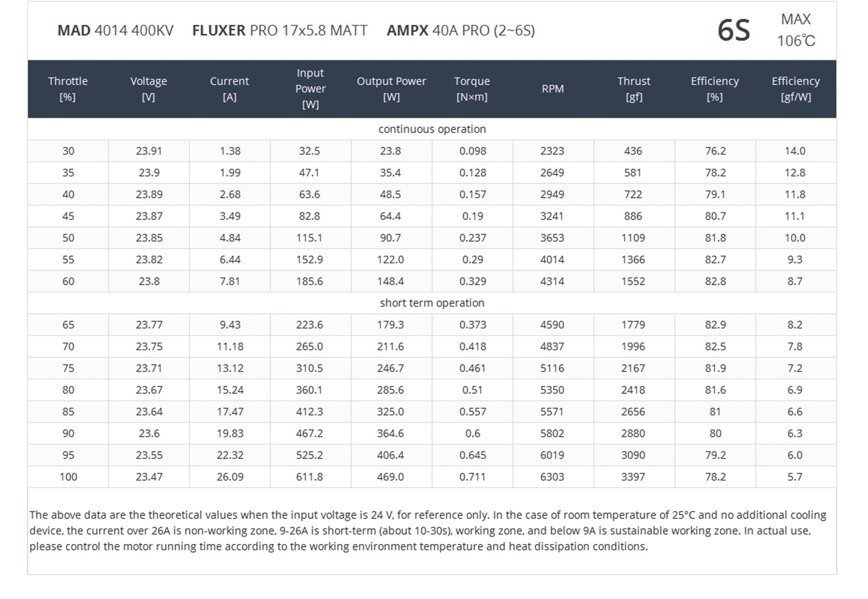Click the MAD 4014 400KV title text

pyautogui.click(x=115, y=31)
